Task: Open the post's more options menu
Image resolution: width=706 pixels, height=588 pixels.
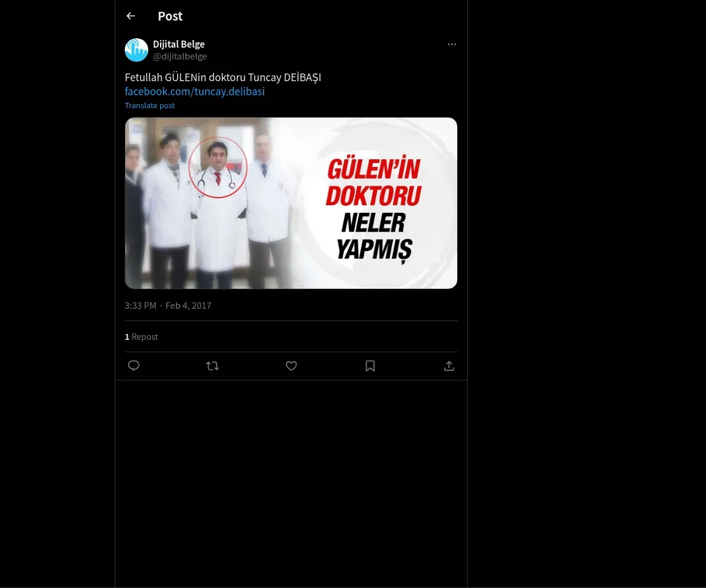Action: coord(452,44)
